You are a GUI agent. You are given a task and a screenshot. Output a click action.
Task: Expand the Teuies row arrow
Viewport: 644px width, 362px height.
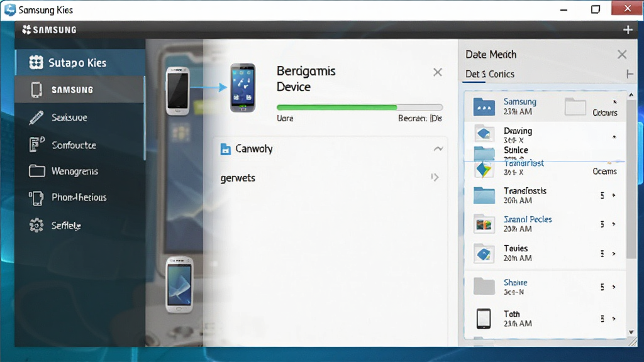pos(614,254)
